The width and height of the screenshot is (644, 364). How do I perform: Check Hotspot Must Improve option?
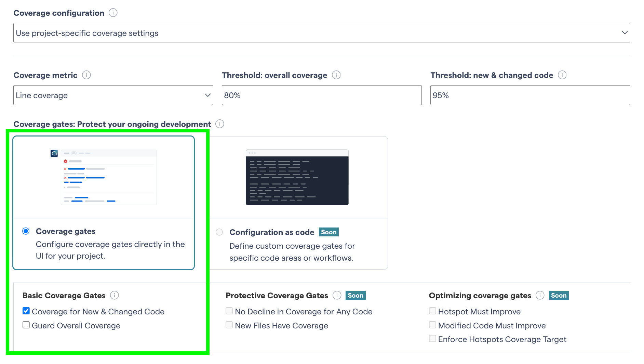click(432, 311)
